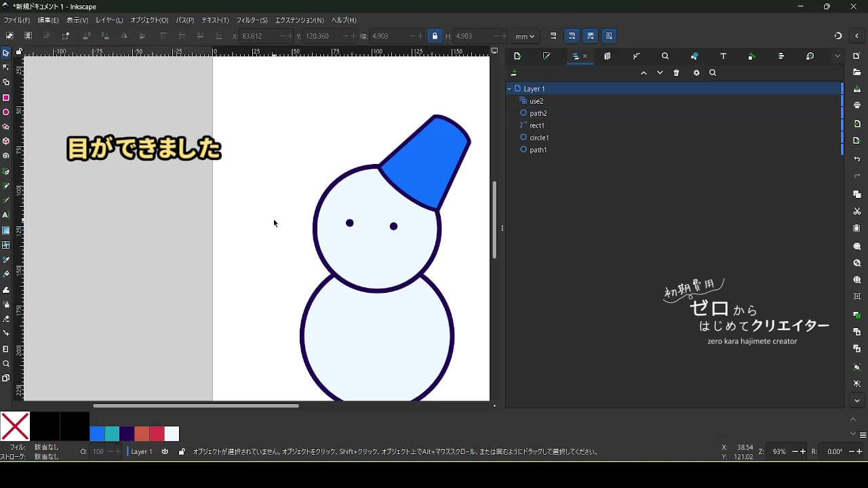Collapse the Layer 1 tree expander
Image resolution: width=868 pixels, height=488 pixels.
509,89
